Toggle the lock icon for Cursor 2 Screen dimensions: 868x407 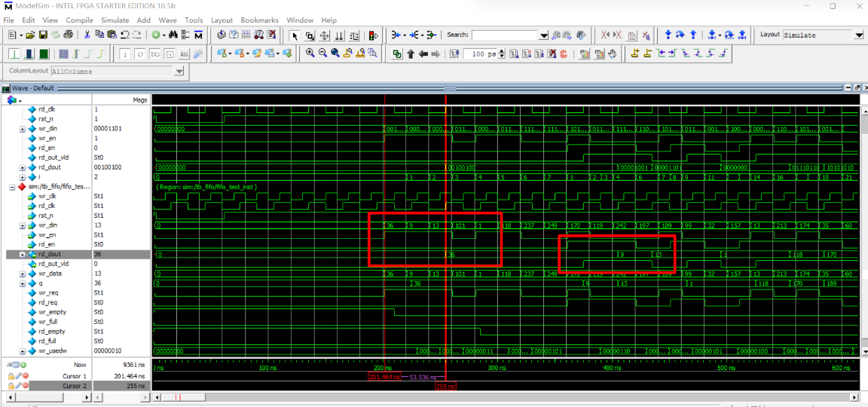[11, 386]
